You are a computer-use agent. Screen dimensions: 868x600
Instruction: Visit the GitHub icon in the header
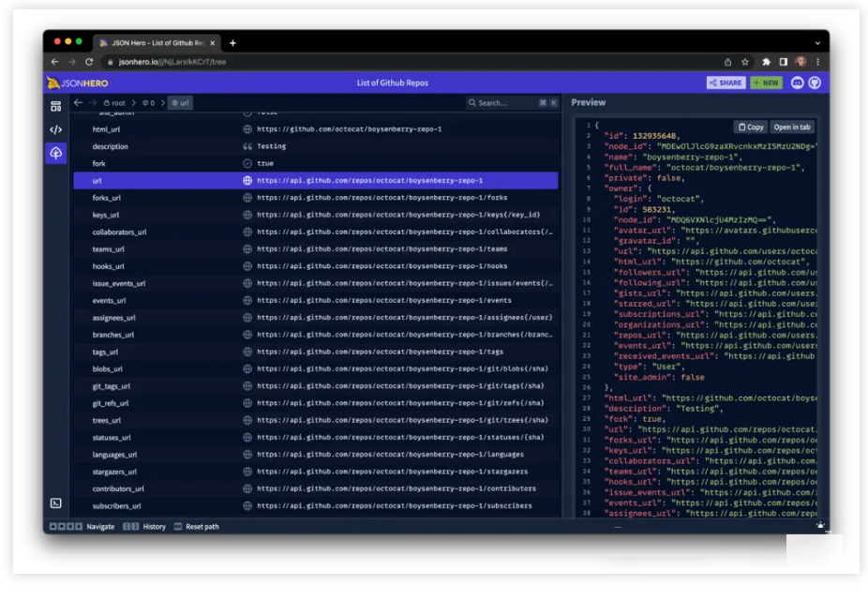pos(815,82)
